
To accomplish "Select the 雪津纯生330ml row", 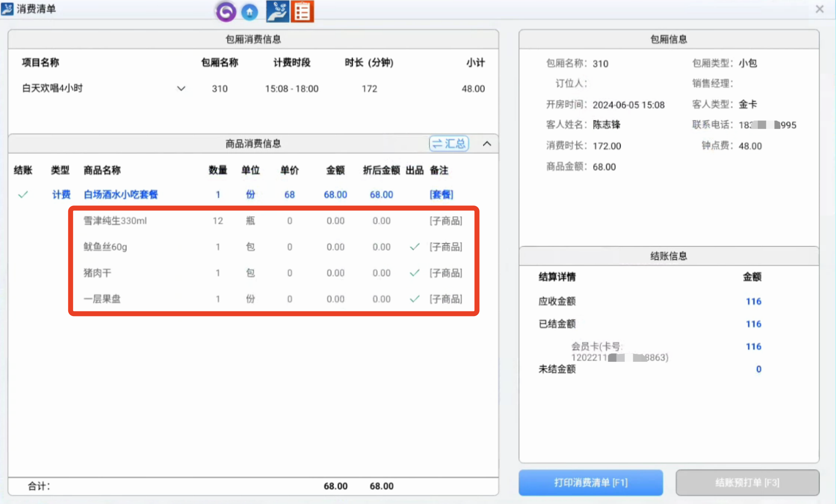I will [273, 221].
